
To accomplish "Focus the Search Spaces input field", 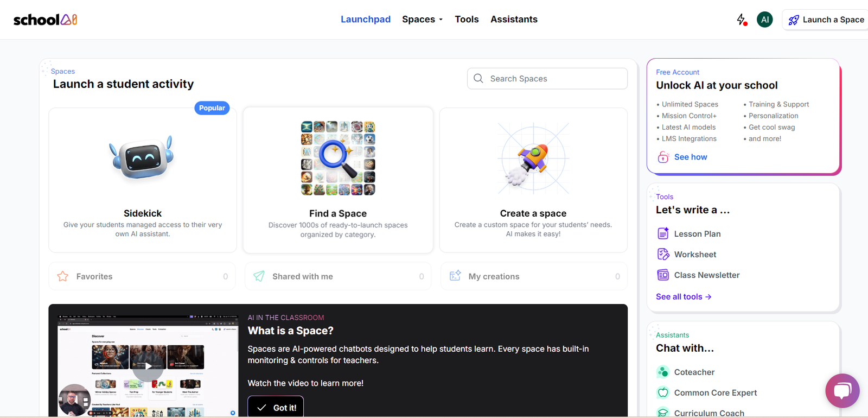I will click(547, 78).
